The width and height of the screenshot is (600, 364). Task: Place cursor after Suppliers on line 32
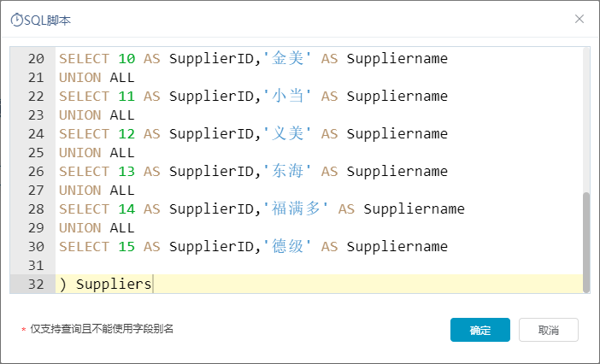(x=153, y=284)
